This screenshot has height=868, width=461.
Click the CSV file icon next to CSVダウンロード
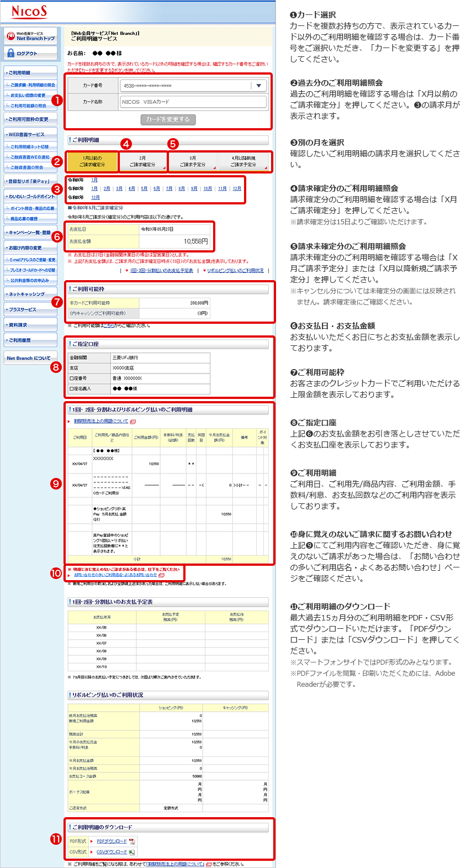click(x=132, y=852)
